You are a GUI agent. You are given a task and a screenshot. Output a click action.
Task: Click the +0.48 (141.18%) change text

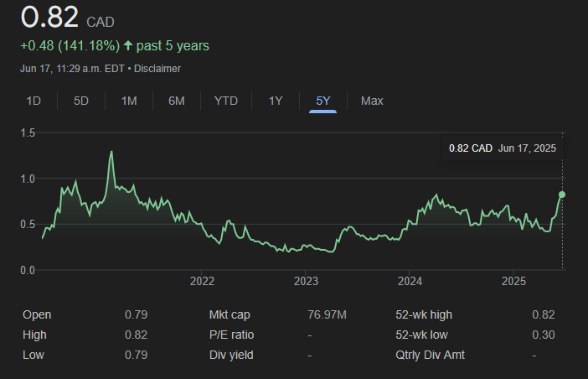click(x=70, y=46)
